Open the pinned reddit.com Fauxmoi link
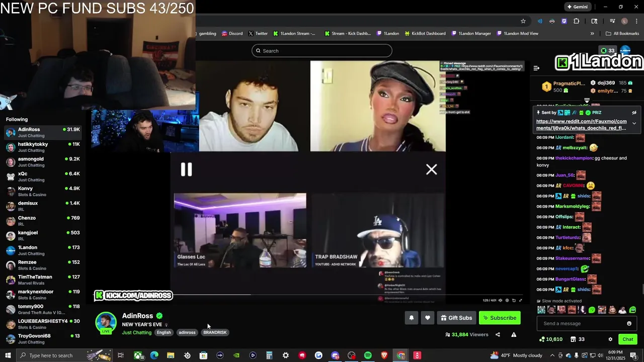The image size is (644, 362). pos(581,125)
